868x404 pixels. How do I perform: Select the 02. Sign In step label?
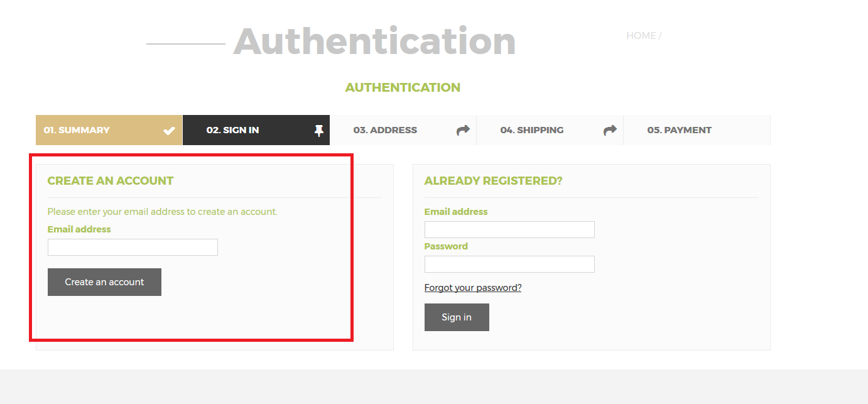point(232,130)
